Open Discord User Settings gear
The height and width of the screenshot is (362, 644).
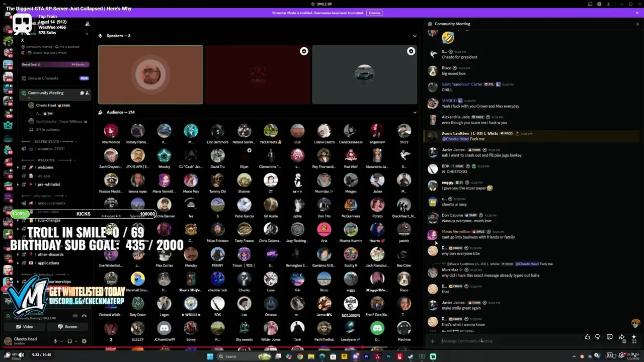tap(84, 341)
